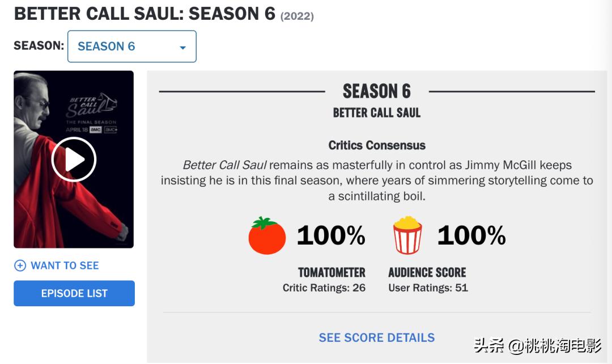Click the Want to See link text
This screenshot has width=612, height=364.
(x=65, y=265)
